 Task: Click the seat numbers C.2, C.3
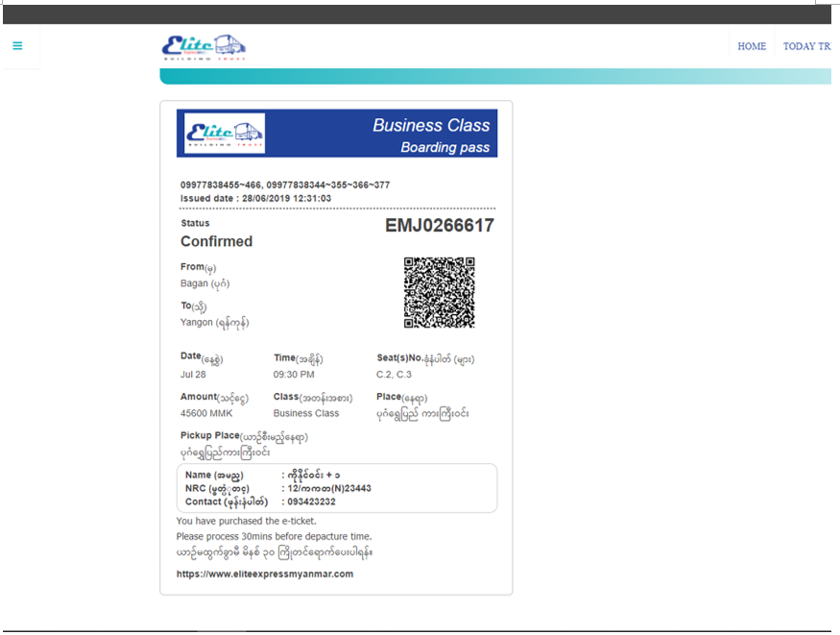(394, 375)
